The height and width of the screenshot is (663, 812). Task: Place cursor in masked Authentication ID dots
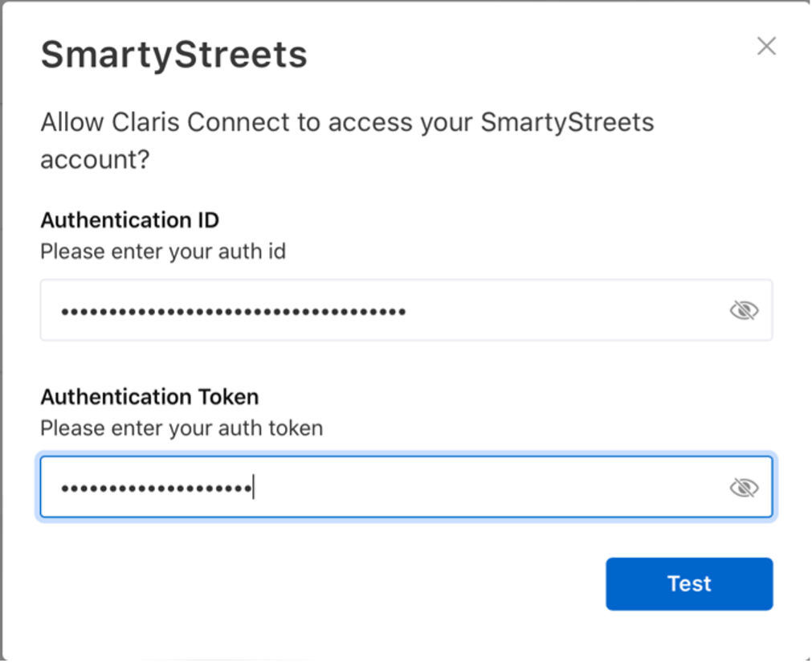tap(233, 311)
